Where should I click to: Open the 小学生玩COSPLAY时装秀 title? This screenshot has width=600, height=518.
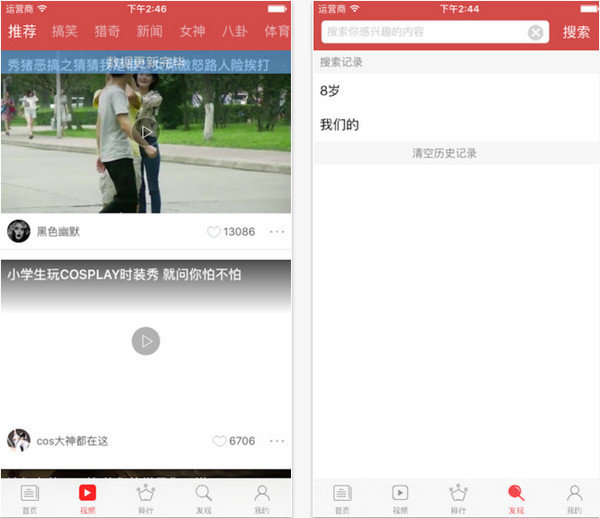[124, 274]
